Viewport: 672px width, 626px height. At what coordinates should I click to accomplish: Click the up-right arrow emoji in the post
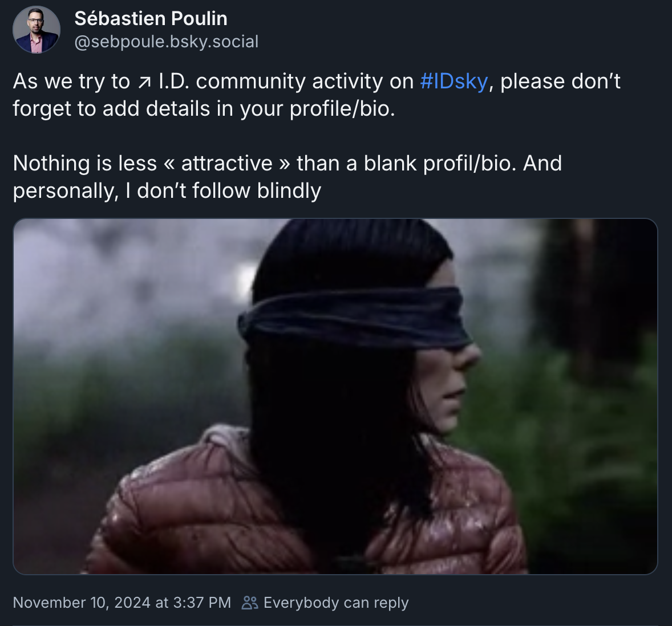[x=144, y=83]
